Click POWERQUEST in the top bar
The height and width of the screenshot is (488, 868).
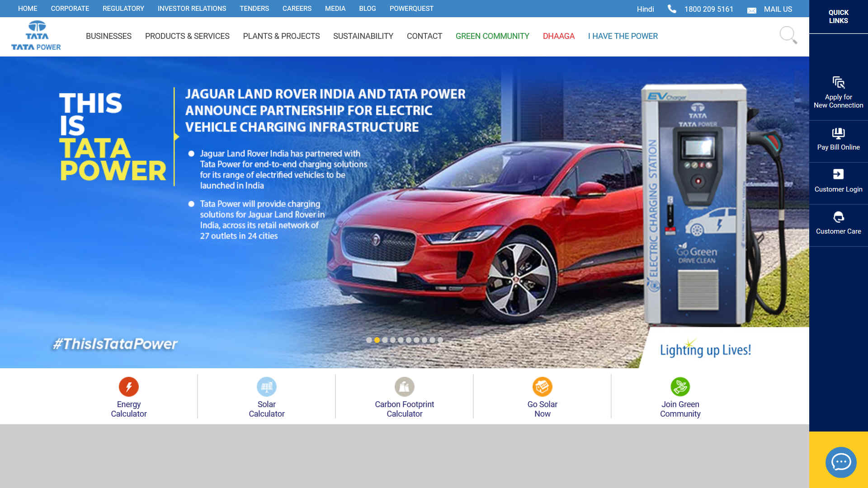point(411,9)
